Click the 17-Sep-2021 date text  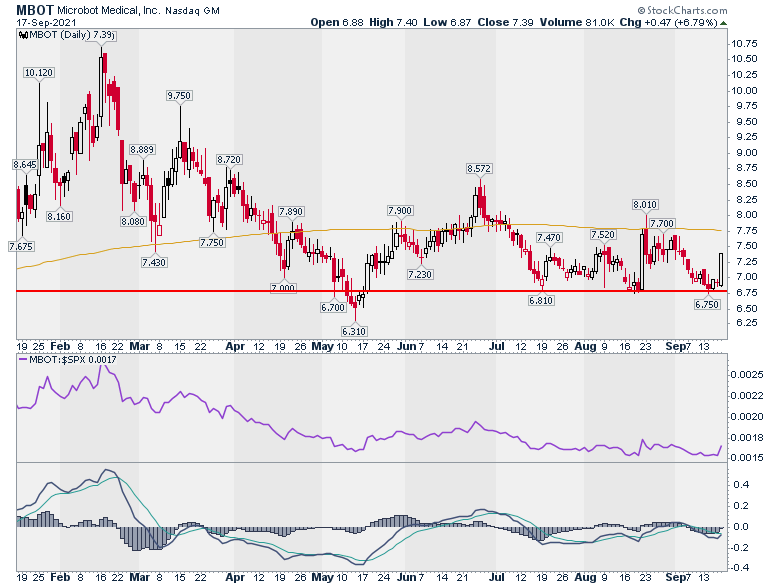46,23
